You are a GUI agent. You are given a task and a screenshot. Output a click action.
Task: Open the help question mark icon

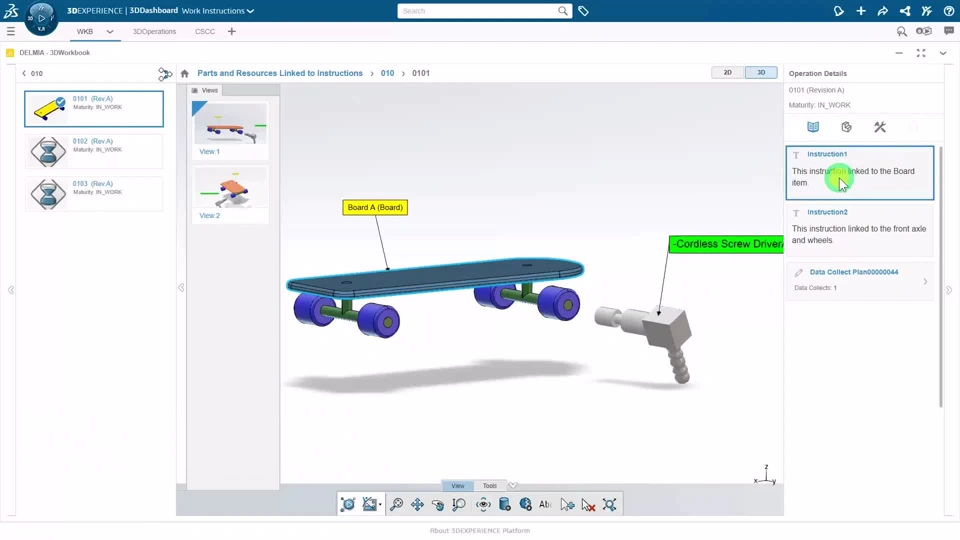pos(949,11)
